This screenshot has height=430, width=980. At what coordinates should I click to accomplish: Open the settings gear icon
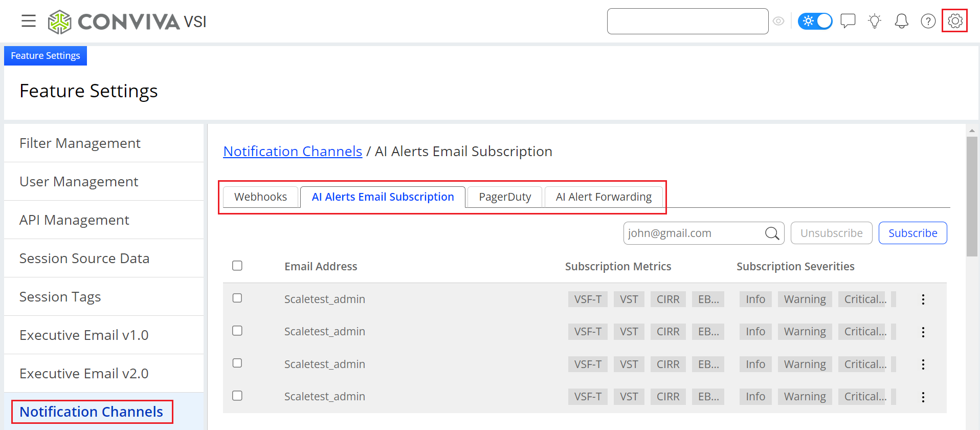[954, 21]
